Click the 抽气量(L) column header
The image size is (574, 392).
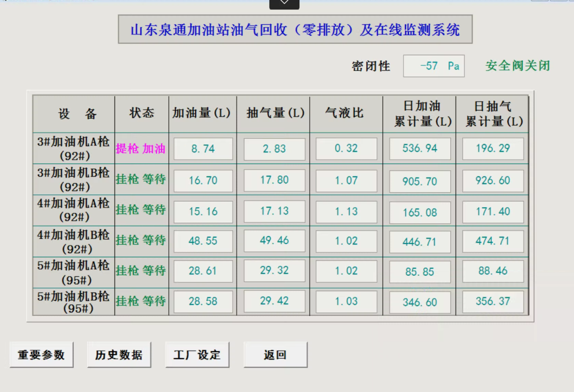tap(273, 113)
